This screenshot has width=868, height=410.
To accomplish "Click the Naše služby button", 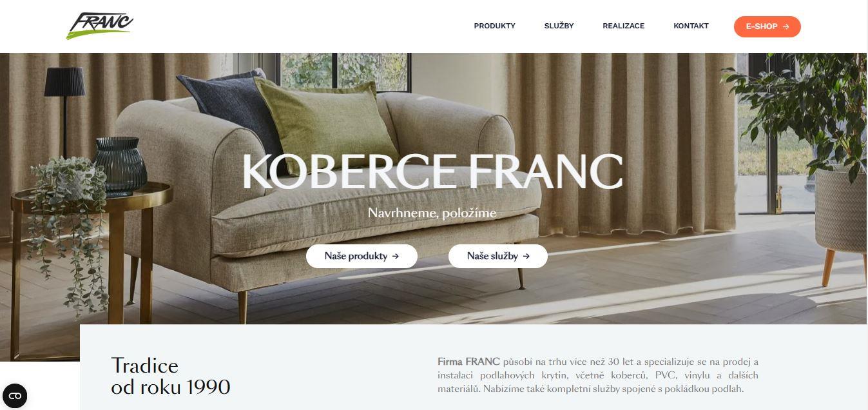I will 498,256.
